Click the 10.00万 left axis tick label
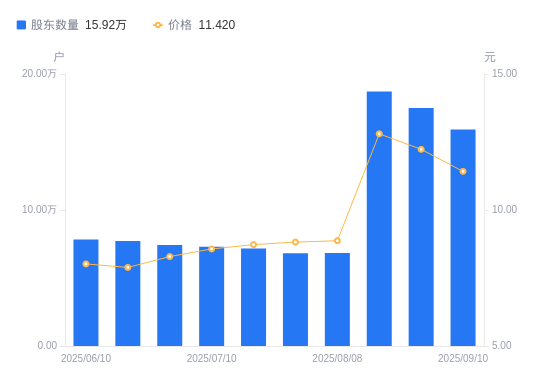Image resolution: width=550 pixels, height=381 pixels. point(39,209)
